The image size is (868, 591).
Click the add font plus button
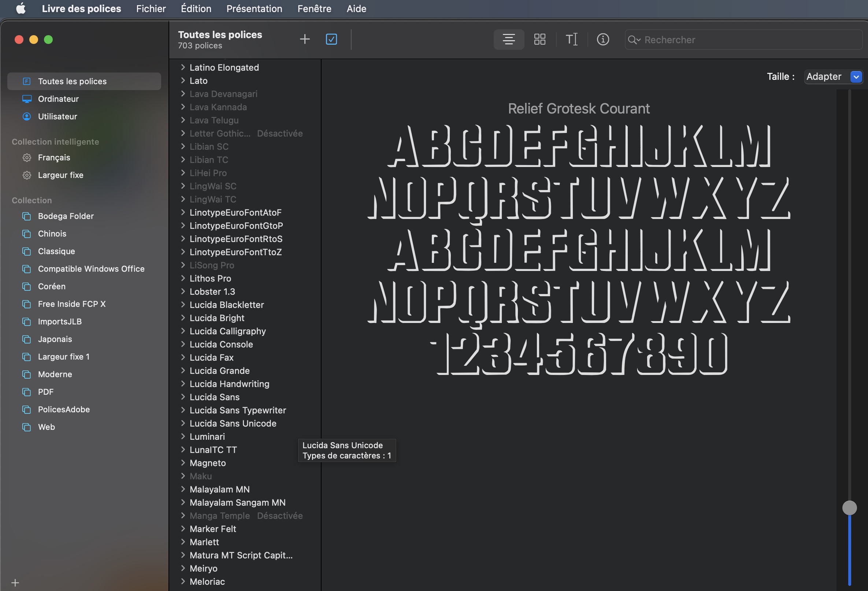(x=305, y=39)
